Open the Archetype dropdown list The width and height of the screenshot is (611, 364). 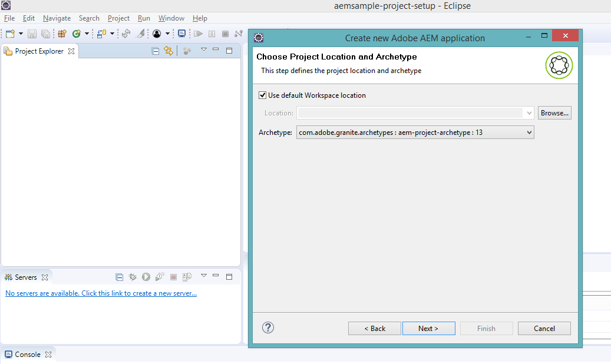pos(529,132)
